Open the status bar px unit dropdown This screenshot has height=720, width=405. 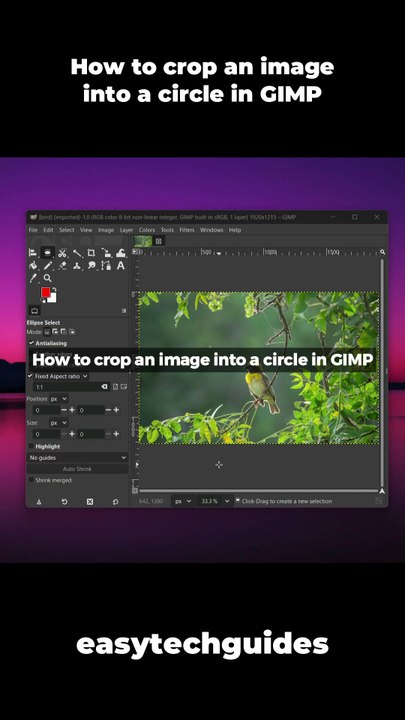click(x=183, y=501)
